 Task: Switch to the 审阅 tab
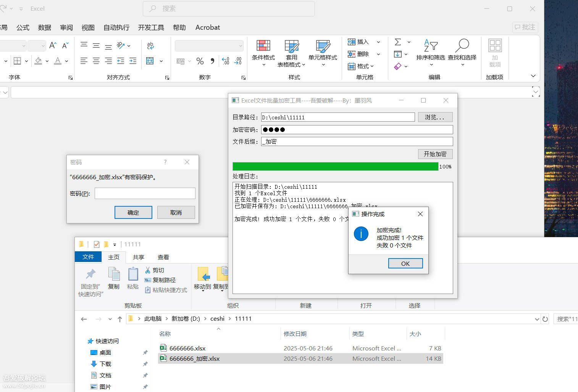66,27
